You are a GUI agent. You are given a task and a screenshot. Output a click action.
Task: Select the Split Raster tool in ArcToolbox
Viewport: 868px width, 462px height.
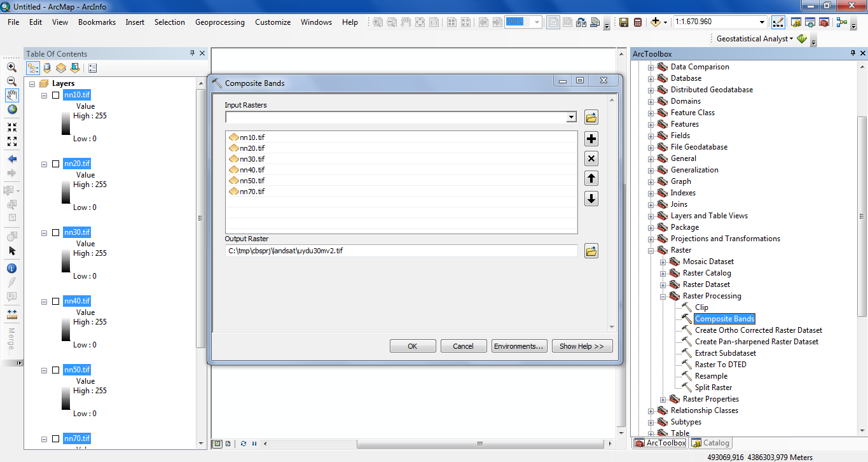pyautogui.click(x=713, y=388)
